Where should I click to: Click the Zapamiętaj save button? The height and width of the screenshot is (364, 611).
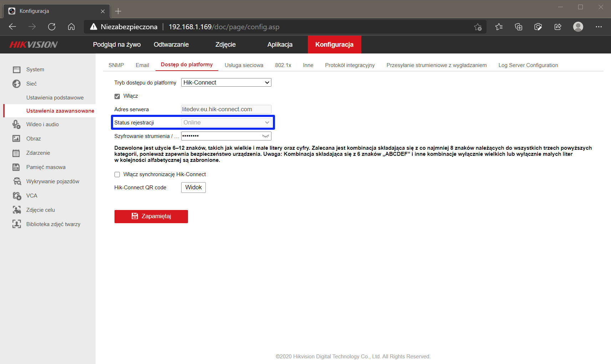coord(151,216)
